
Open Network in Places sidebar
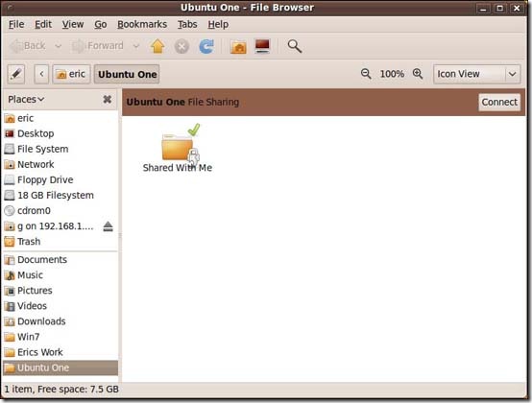pyautogui.click(x=60, y=164)
